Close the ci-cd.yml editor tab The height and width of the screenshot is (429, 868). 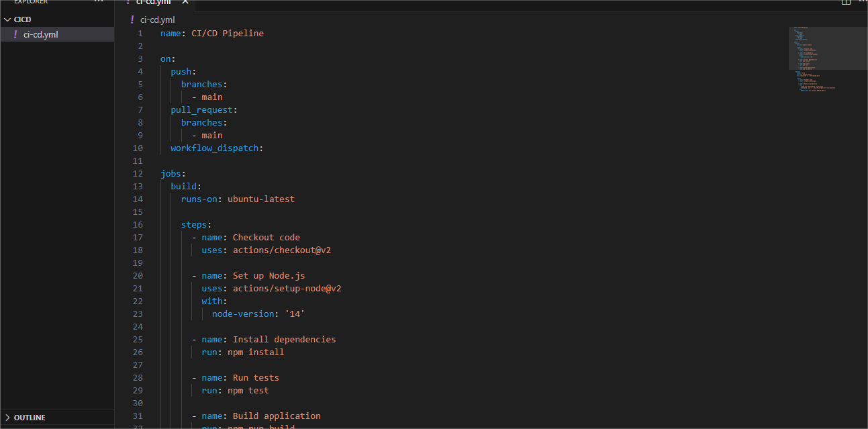[x=185, y=3]
